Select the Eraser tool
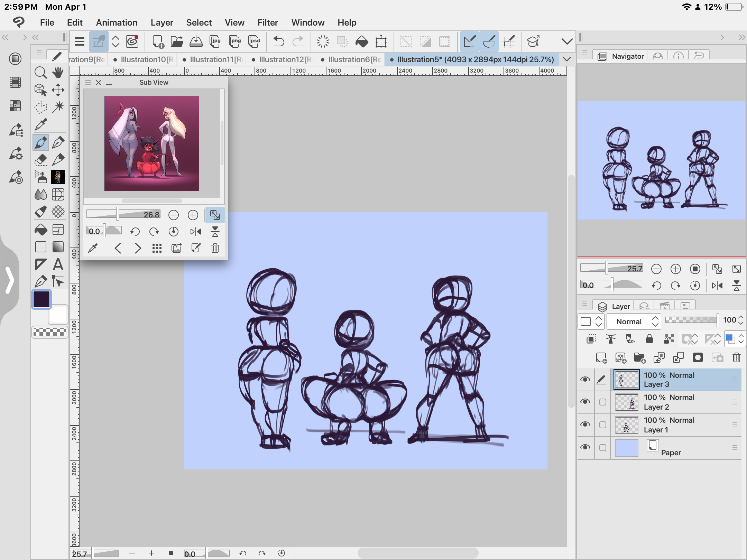 [x=41, y=160]
